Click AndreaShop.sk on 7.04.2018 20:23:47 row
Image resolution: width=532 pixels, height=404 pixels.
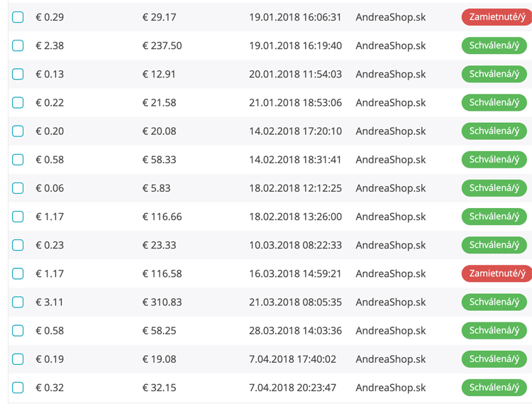[x=390, y=388]
